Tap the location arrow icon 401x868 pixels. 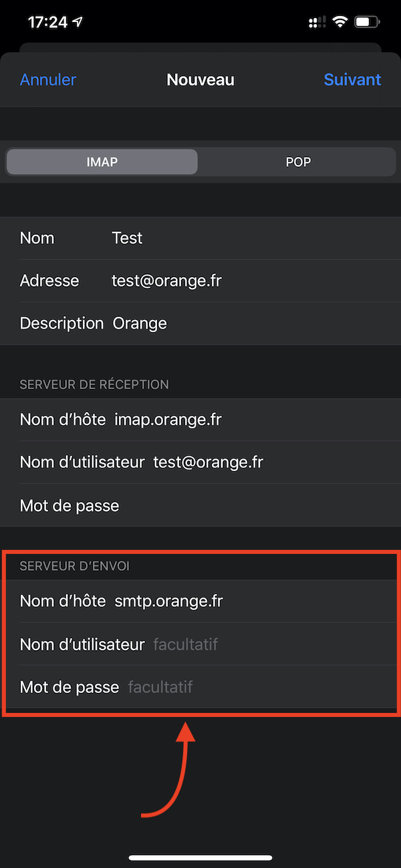click(78, 22)
